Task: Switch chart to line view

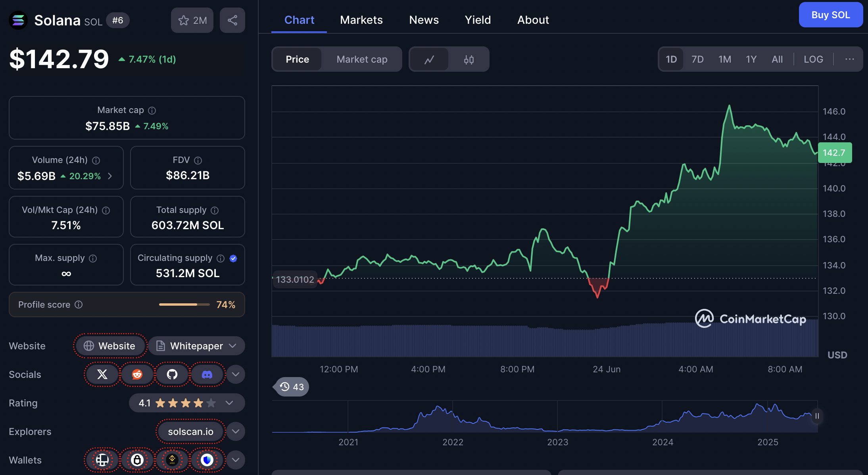Action: pyautogui.click(x=429, y=59)
